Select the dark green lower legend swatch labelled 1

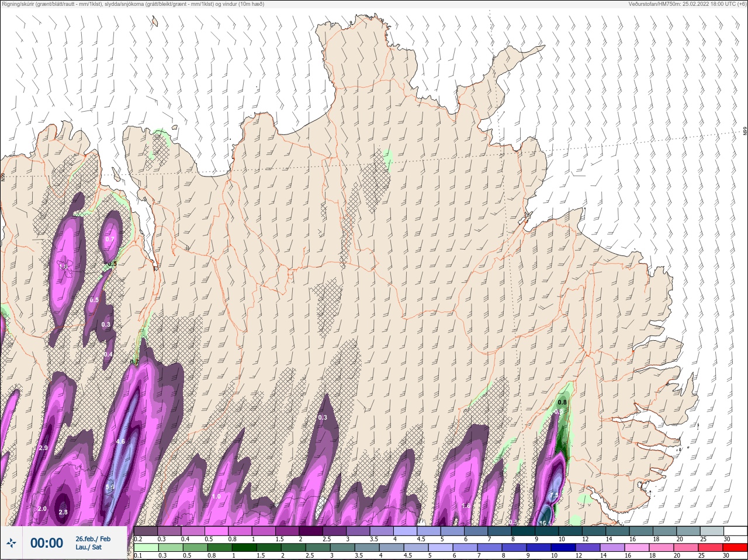[x=244, y=548]
